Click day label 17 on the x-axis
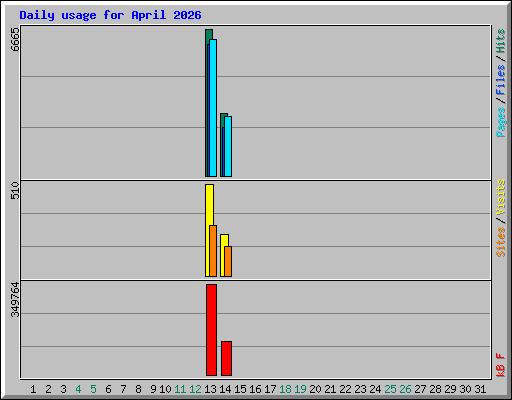 [x=270, y=389]
